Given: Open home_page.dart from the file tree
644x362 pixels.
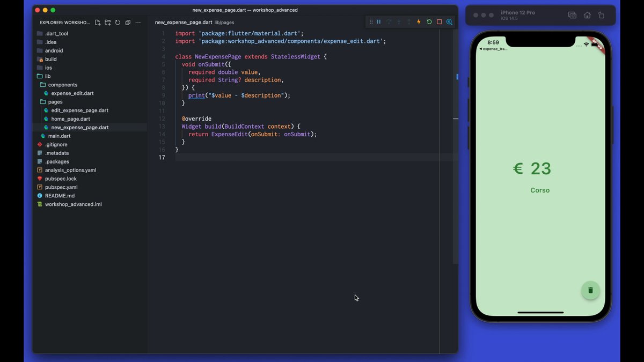Looking at the screenshot, I should [x=70, y=119].
